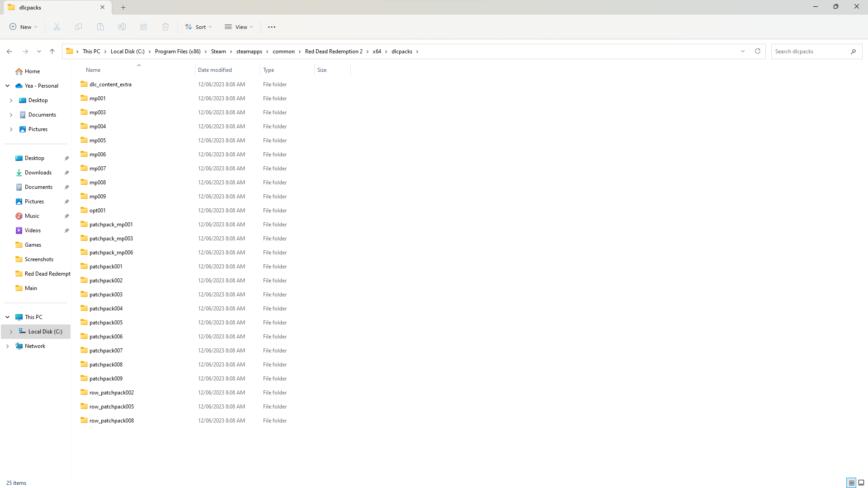The image size is (868, 488).
Task: Click the Rename icon in toolbar
Action: [122, 27]
